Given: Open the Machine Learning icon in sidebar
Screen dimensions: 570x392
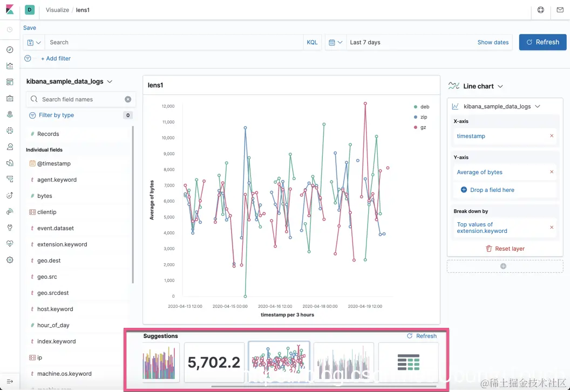Looking at the screenshot, I should tap(10, 130).
